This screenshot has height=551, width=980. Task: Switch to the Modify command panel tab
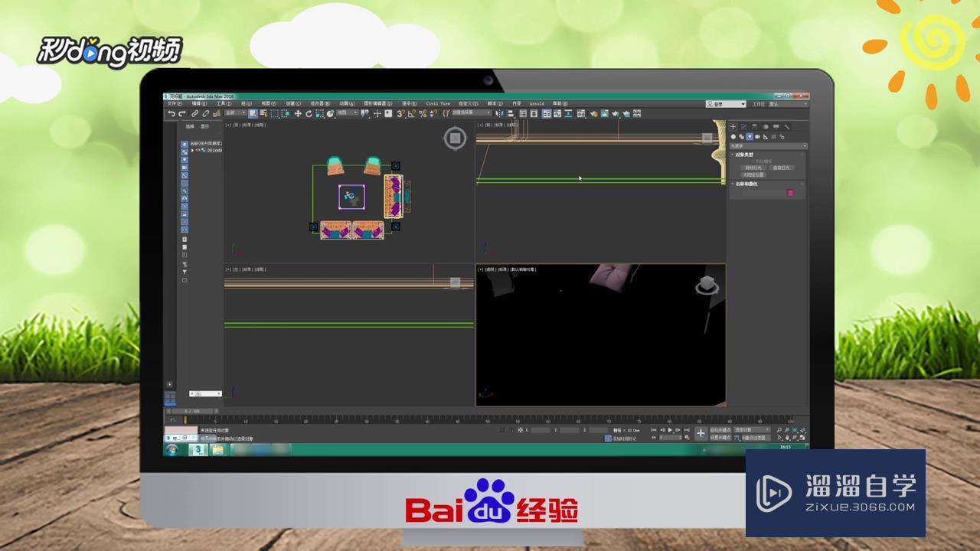pyautogui.click(x=743, y=126)
